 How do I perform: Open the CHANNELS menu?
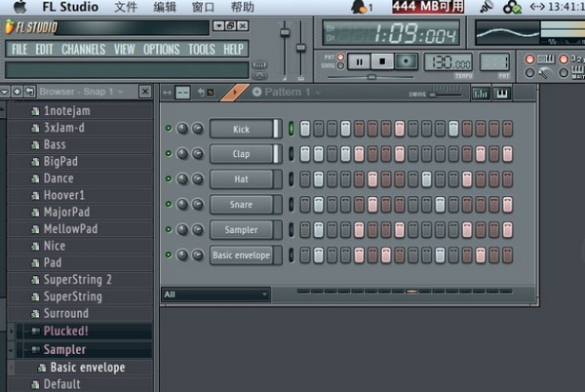click(x=83, y=49)
